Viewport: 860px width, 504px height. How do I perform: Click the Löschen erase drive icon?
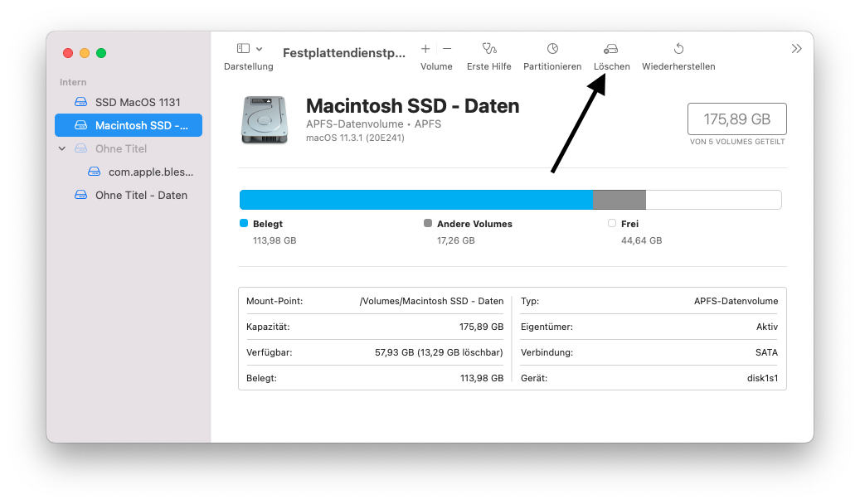pos(611,49)
